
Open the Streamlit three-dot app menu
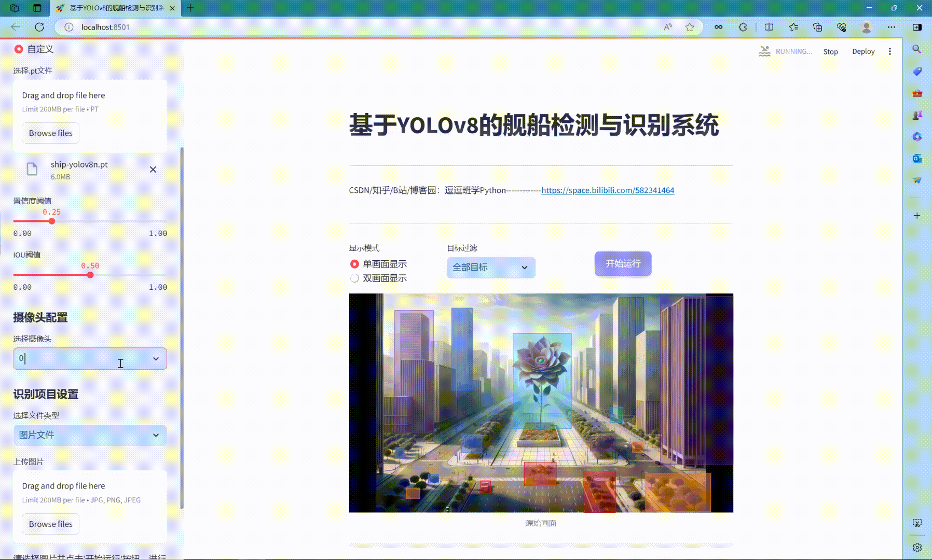point(890,51)
